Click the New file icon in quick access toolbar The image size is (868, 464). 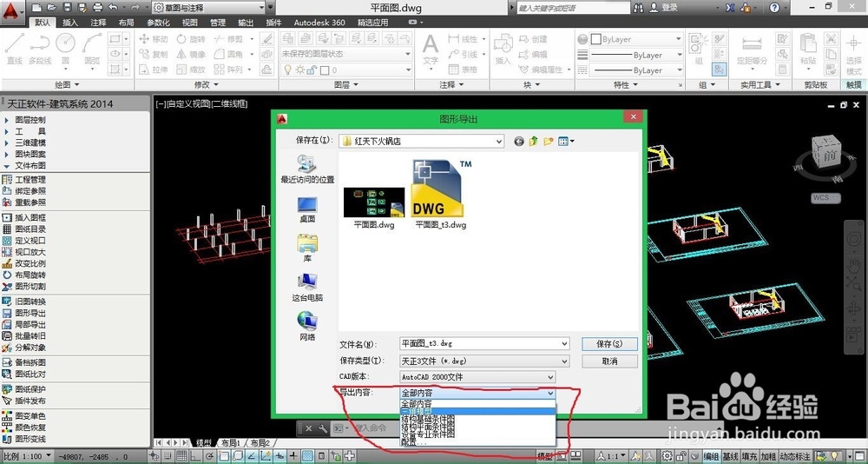pos(36,8)
